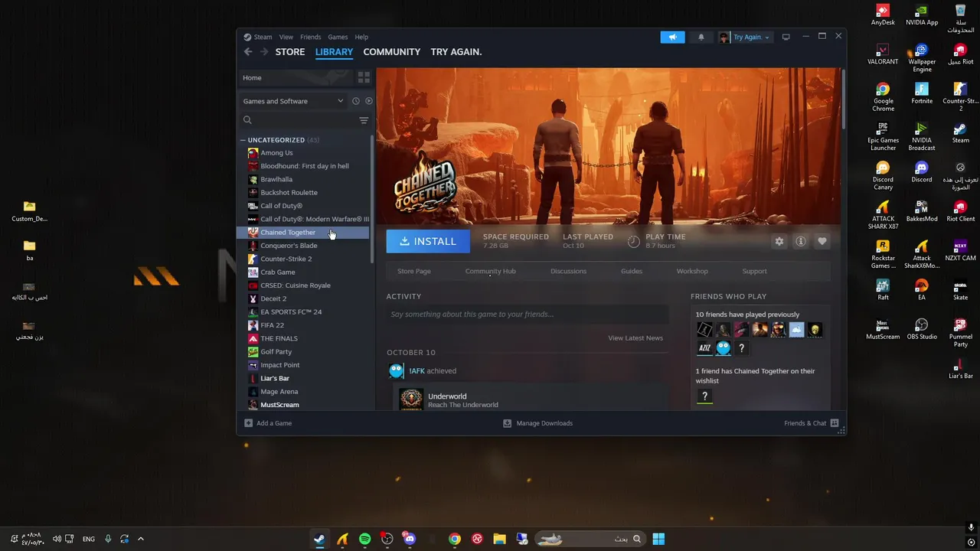Screen dimensions: 980x551
Task: Open the Chained Together settings gear
Action: (779, 241)
